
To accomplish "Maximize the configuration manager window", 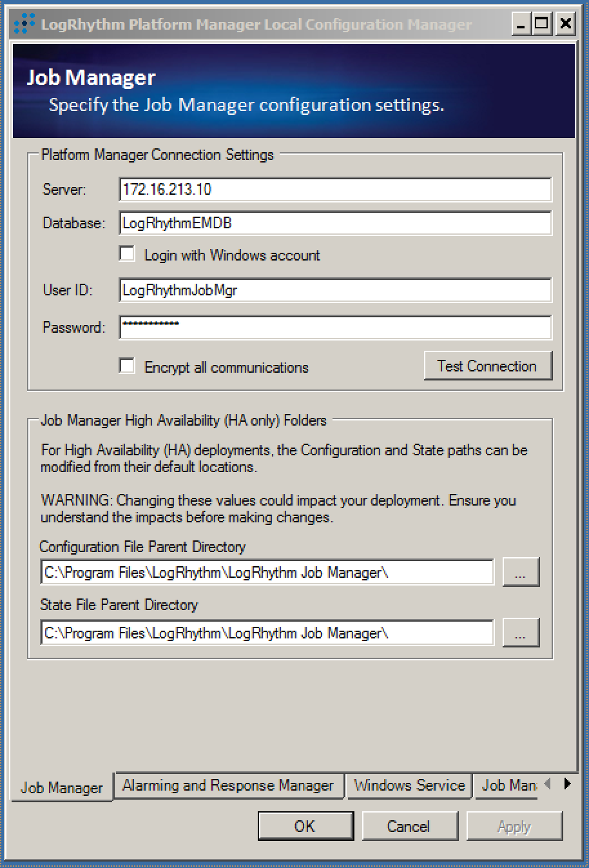I will (x=543, y=25).
